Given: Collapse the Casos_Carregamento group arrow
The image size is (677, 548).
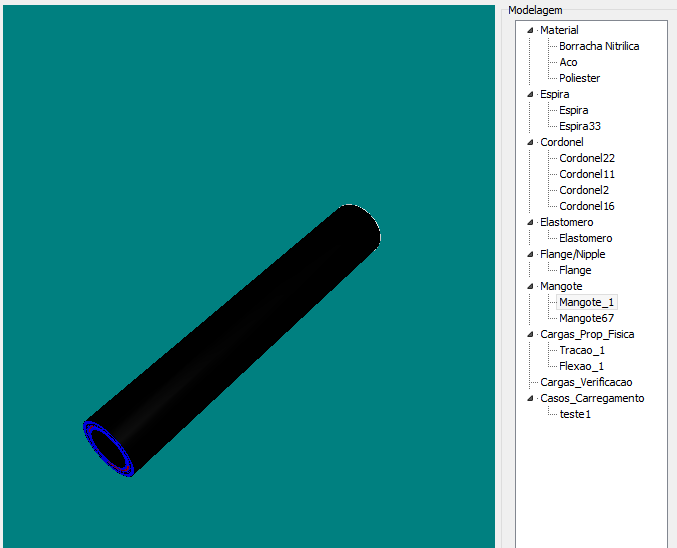Looking at the screenshot, I should point(530,398).
